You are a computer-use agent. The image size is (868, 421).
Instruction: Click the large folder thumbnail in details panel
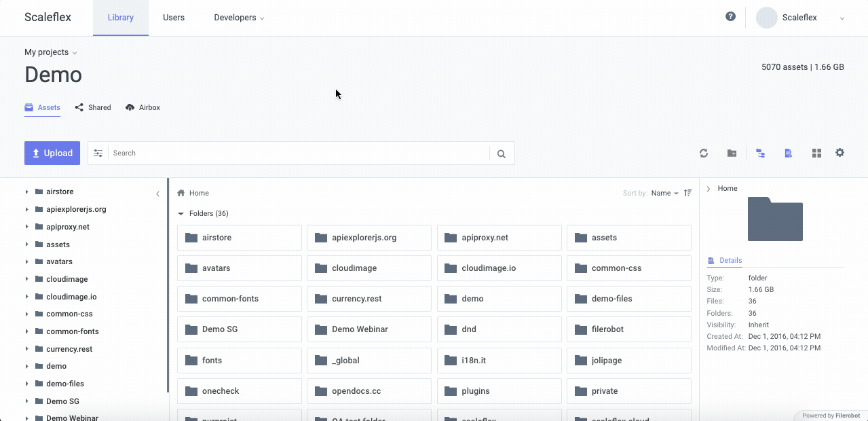tap(775, 219)
